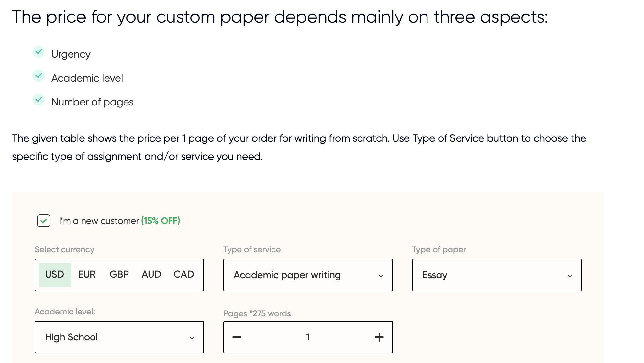This screenshot has height=363, width=644.
Task: Expand the Type of paper dropdown
Action: click(x=496, y=275)
